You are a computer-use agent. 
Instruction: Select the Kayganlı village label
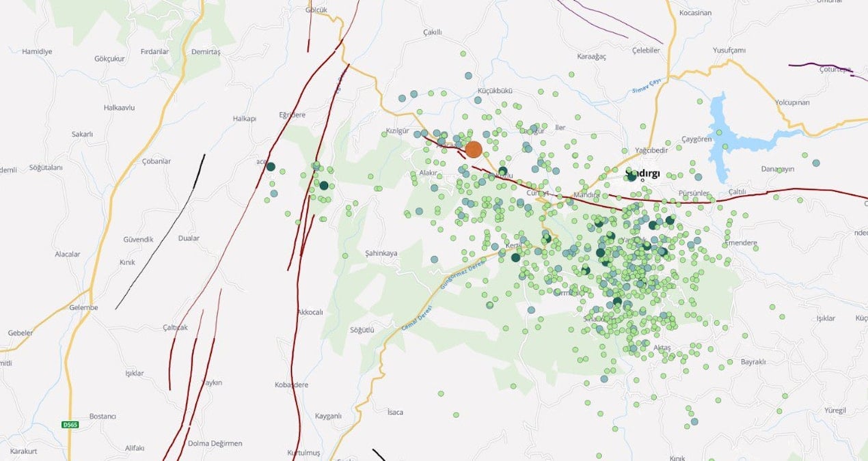tap(328, 416)
